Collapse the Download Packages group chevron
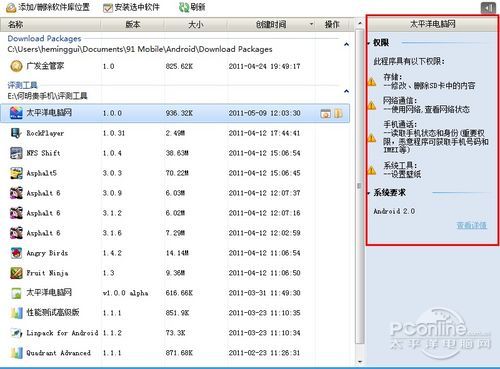This screenshot has height=369, width=500. (x=347, y=44)
